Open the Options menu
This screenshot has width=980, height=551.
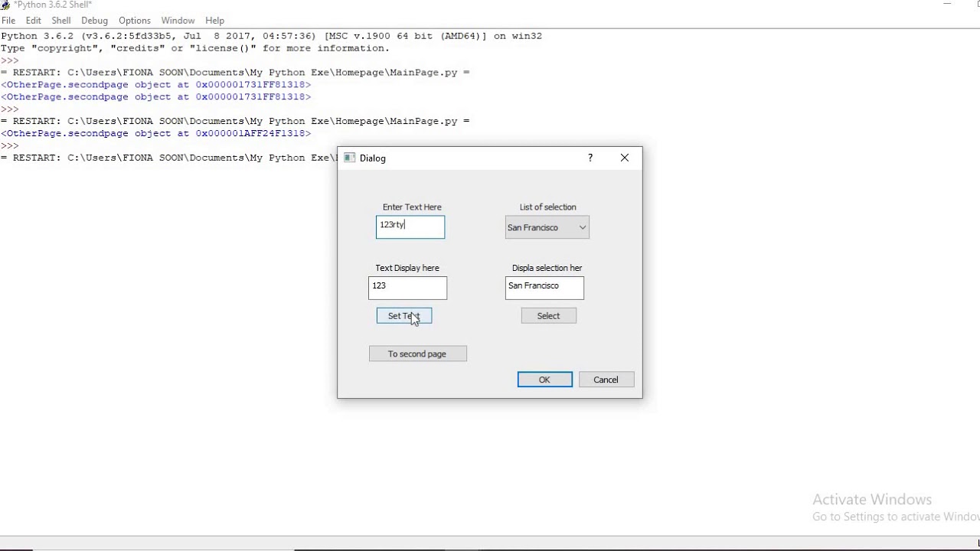[135, 21]
